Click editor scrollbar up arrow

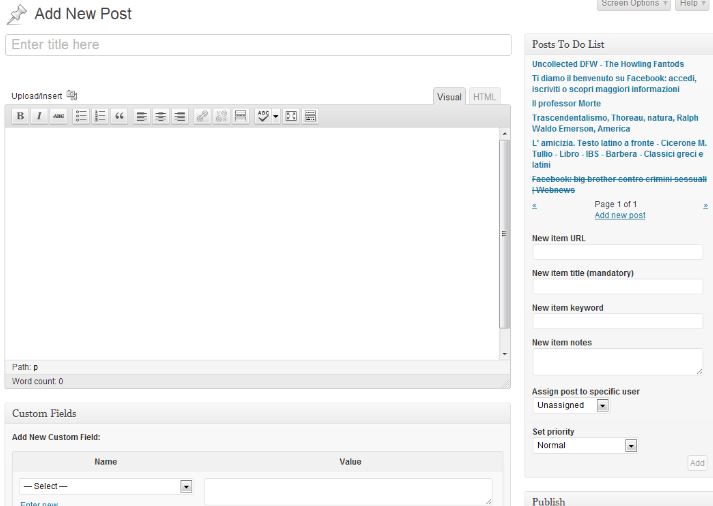point(504,134)
